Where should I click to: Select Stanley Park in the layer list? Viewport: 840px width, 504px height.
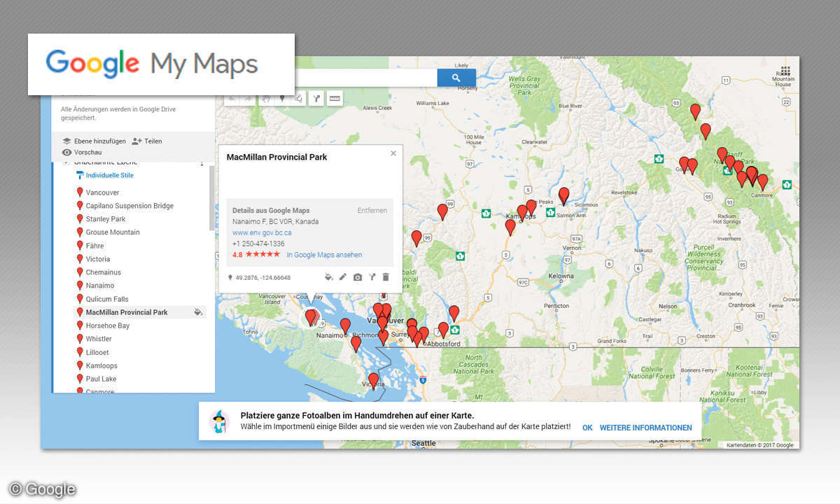[x=106, y=219]
